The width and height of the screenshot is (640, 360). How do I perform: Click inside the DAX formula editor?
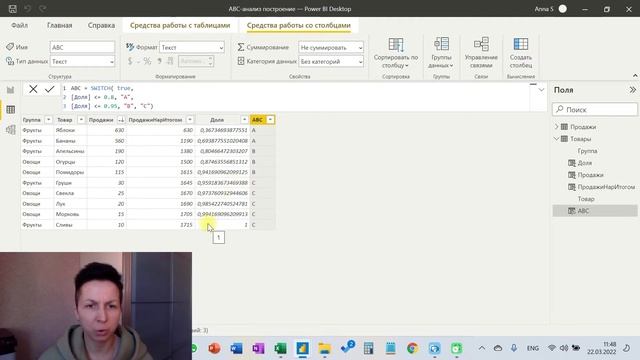tap(296, 97)
